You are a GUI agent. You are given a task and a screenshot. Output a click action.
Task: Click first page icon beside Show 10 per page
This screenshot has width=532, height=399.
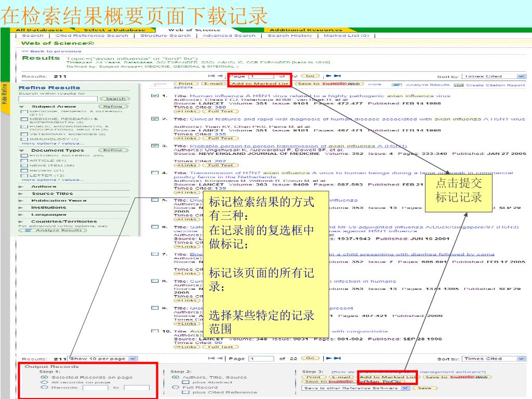pos(211,358)
